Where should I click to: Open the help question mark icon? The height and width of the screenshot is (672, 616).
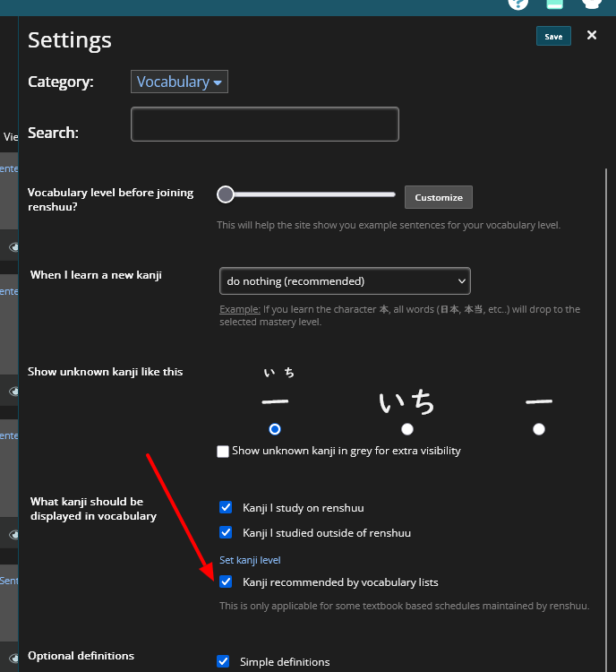click(518, 4)
